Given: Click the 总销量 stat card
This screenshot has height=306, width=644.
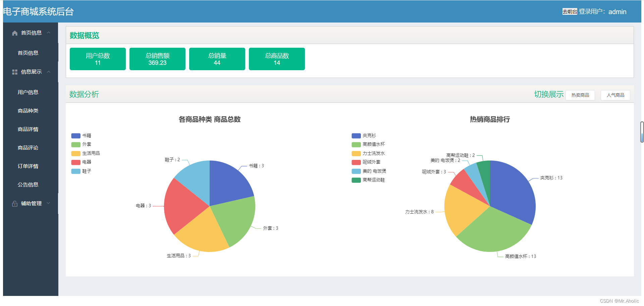Looking at the screenshot, I should (217, 59).
